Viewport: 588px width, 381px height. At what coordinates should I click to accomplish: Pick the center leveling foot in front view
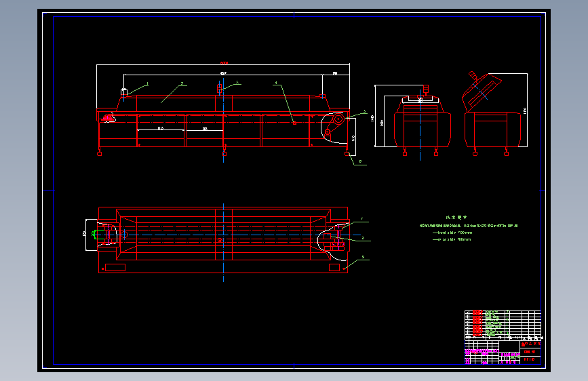pos(224,153)
